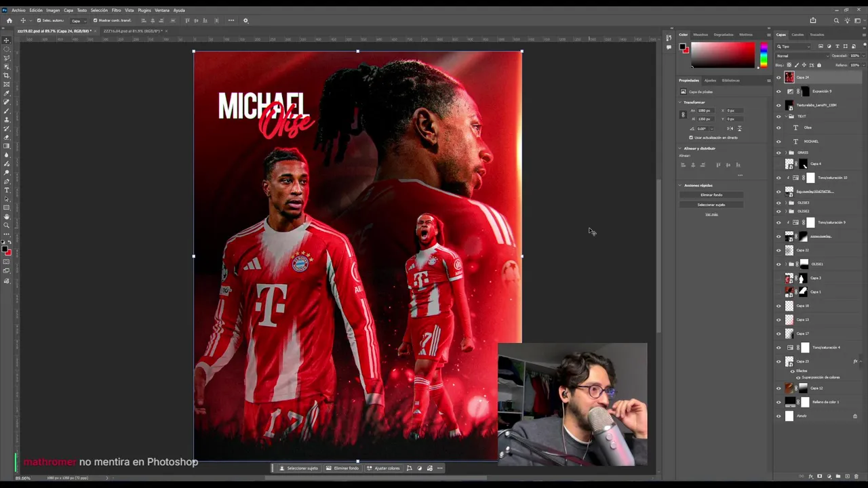Click the Photoshop Ps logo icon
The image size is (868, 488).
click(x=5, y=10)
